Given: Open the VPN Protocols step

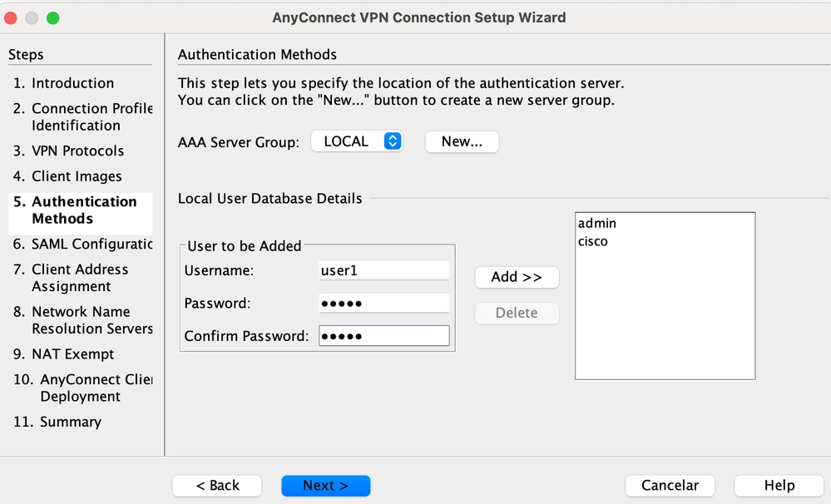Looking at the screenshot, I should tap(77, 151).
